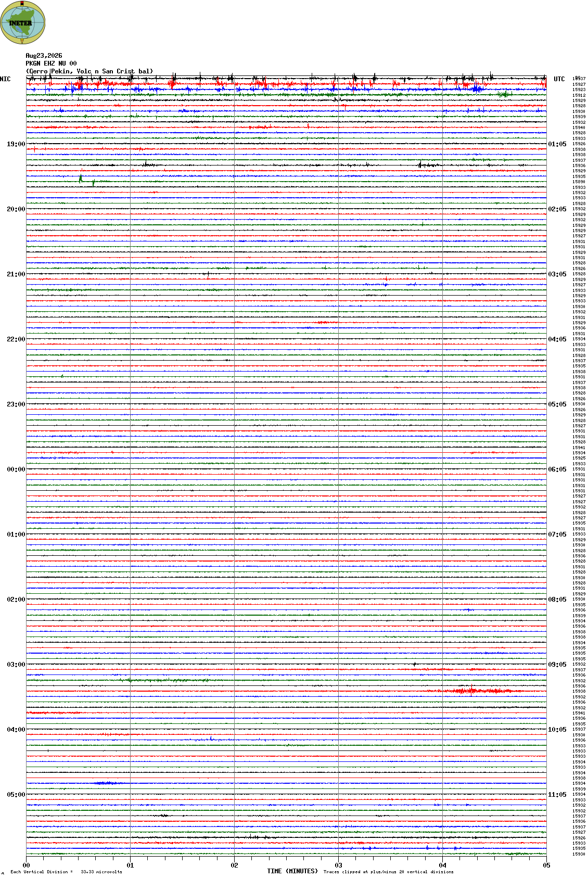Select the 03:00 local time label
The width and height of the screenshot is (588, 879).
pos(16,665)
